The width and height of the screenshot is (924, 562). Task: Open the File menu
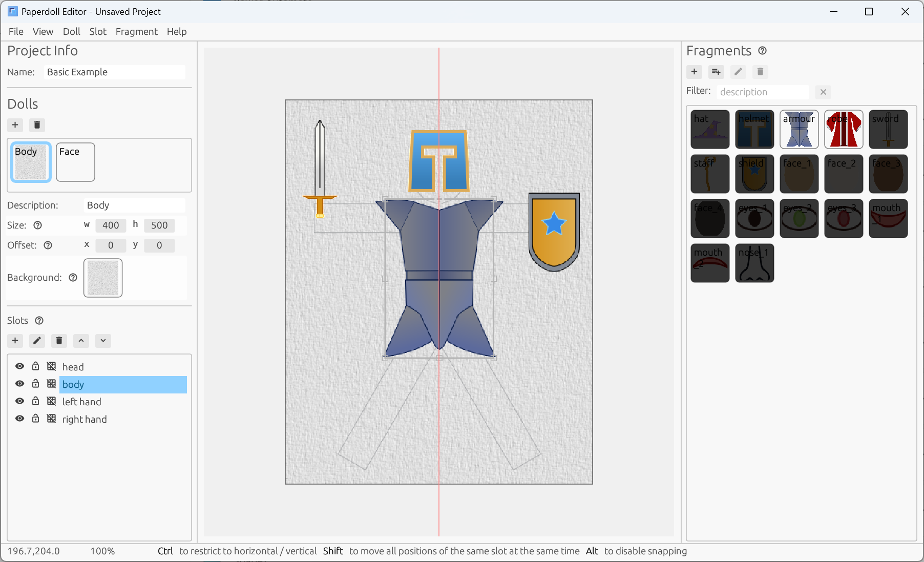coord(16,32)
